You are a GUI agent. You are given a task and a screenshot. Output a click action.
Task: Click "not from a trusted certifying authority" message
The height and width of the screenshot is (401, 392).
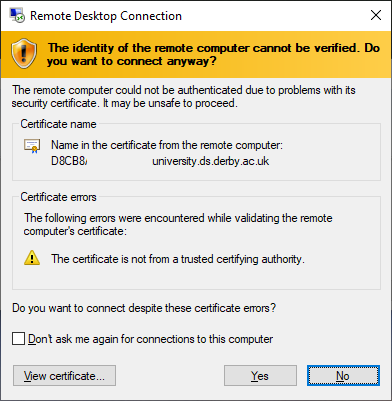[178, 259]
